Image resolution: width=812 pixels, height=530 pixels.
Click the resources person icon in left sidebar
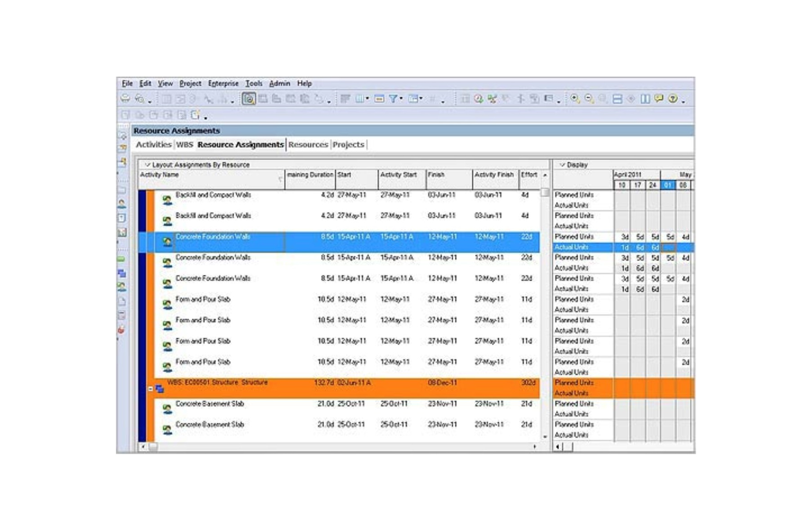(122, 204)
